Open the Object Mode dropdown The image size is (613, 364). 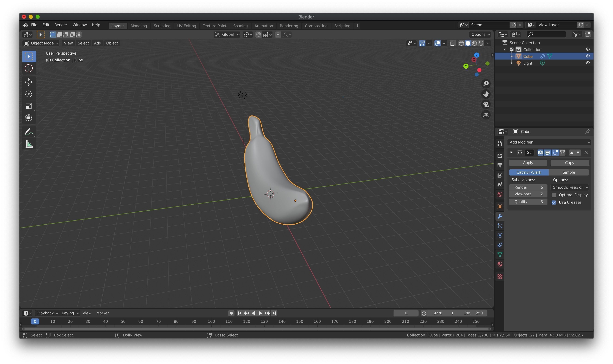(41, 43)
